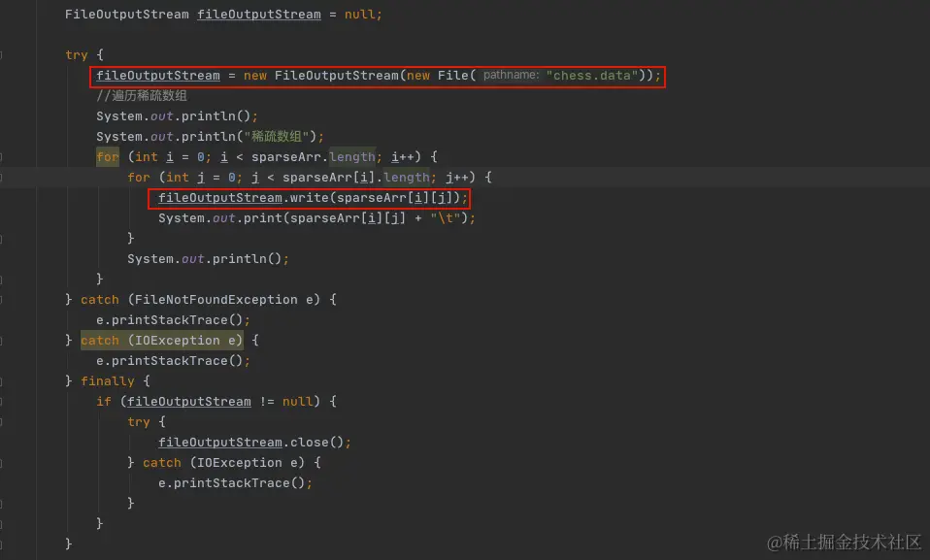Click the highlighted 'catch (IOException e)' clause
This screenshot has height=560, width=930.
click(x=161, y=341)
